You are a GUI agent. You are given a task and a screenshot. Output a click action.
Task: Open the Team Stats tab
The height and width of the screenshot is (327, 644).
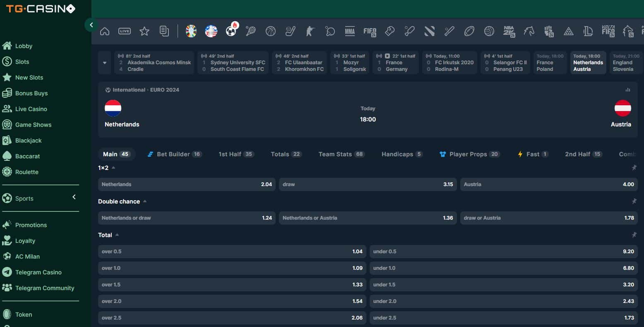tap(341, 154)
